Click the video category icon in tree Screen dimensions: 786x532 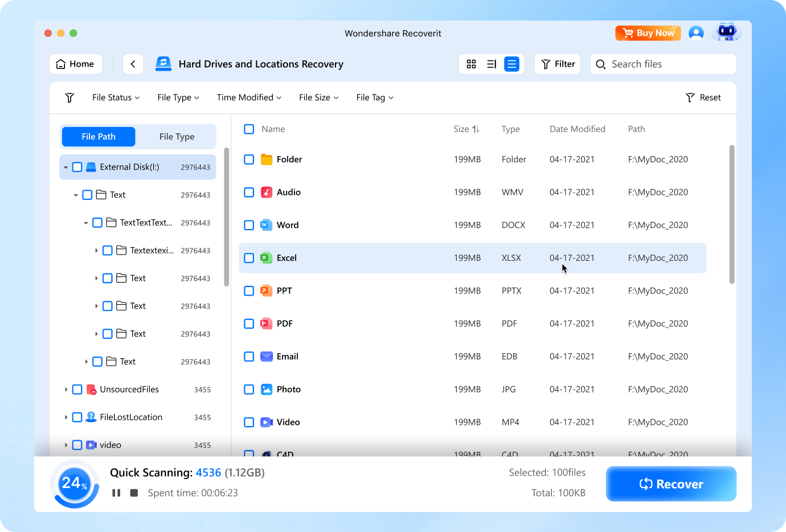(91, 445)
